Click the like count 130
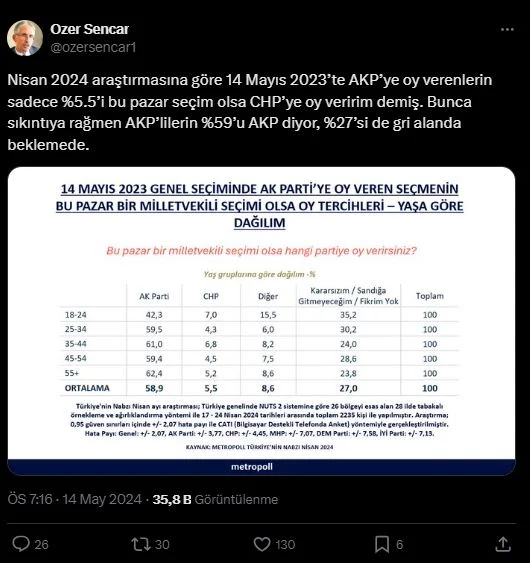Screen dimensions: 530x563 click(285, 545)
